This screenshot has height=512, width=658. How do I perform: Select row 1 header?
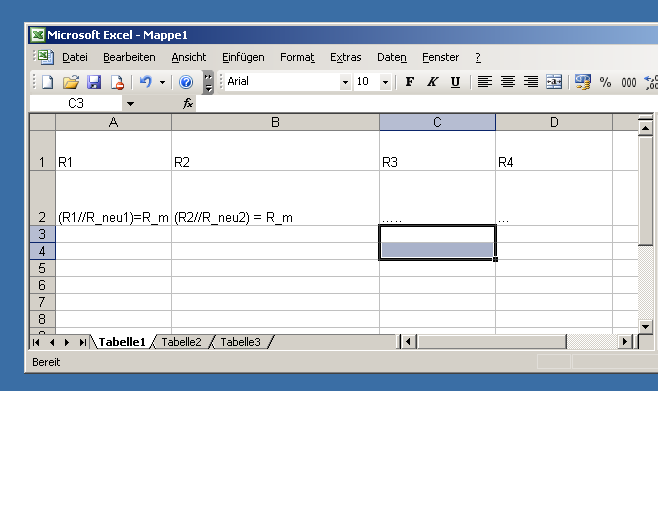[42, 151]
